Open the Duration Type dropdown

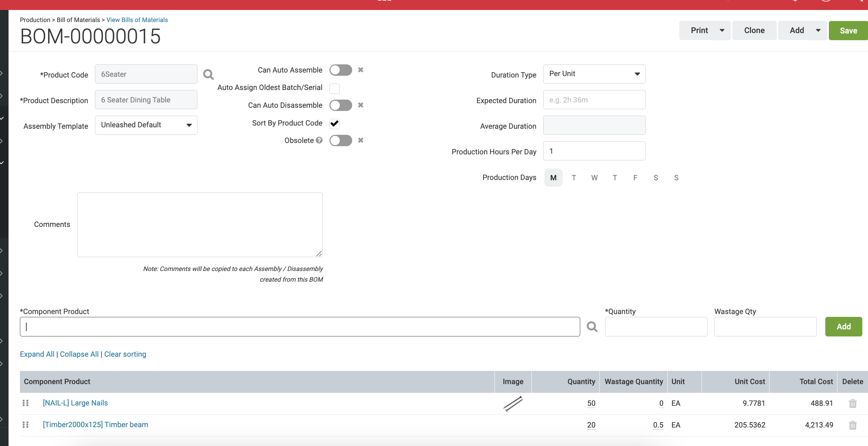coord(593,74)
